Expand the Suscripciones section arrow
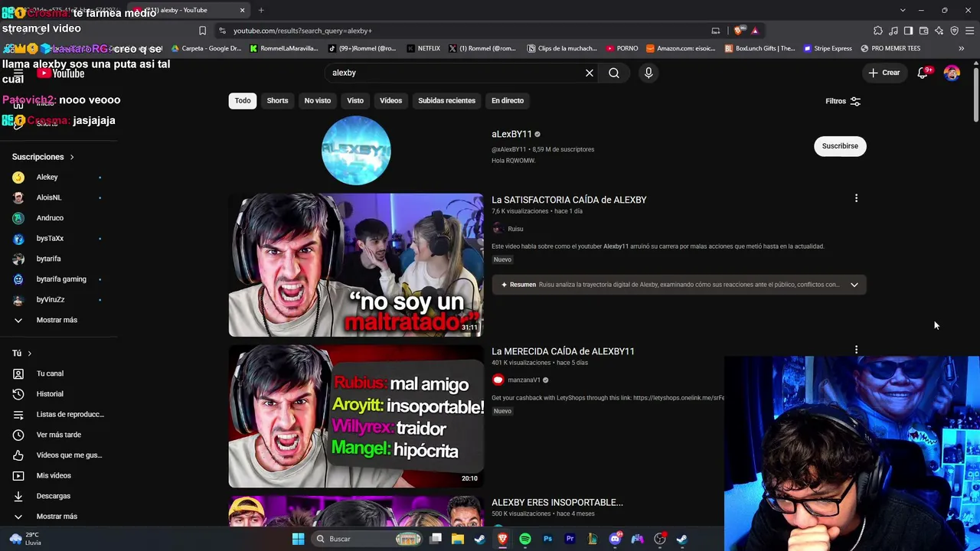This screenshot has height=551, width=980. [x=72, y=157]
